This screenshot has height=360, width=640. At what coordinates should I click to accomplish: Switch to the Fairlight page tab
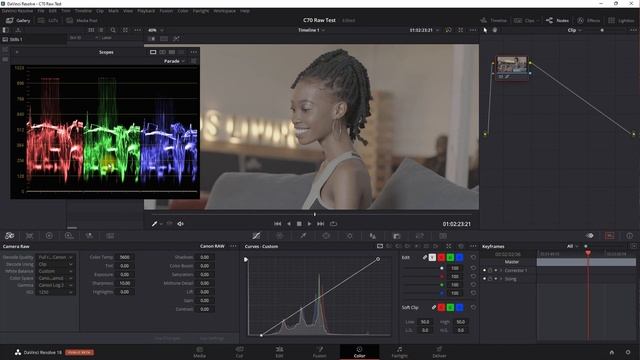click(x=399, y=352)
